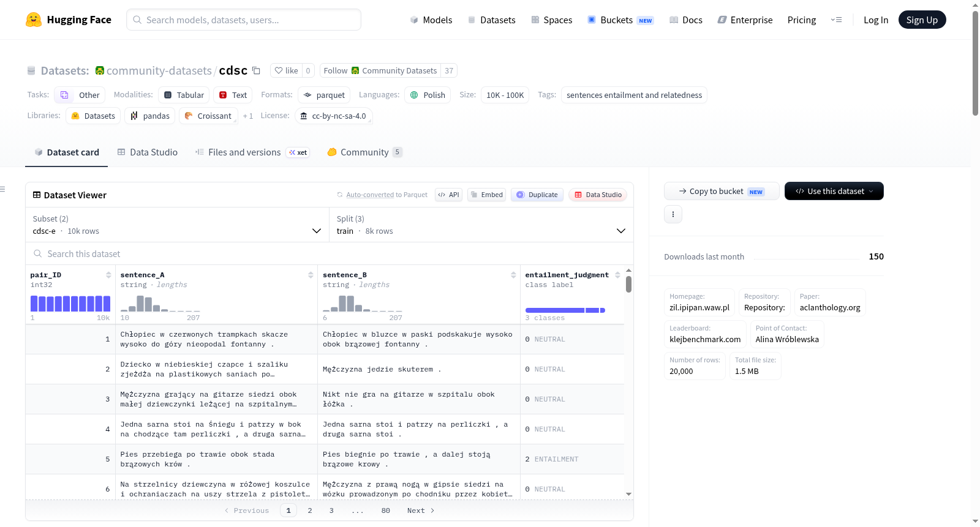Click the Hugging Face logo icon
980x527 pixels.
(34, 20)
